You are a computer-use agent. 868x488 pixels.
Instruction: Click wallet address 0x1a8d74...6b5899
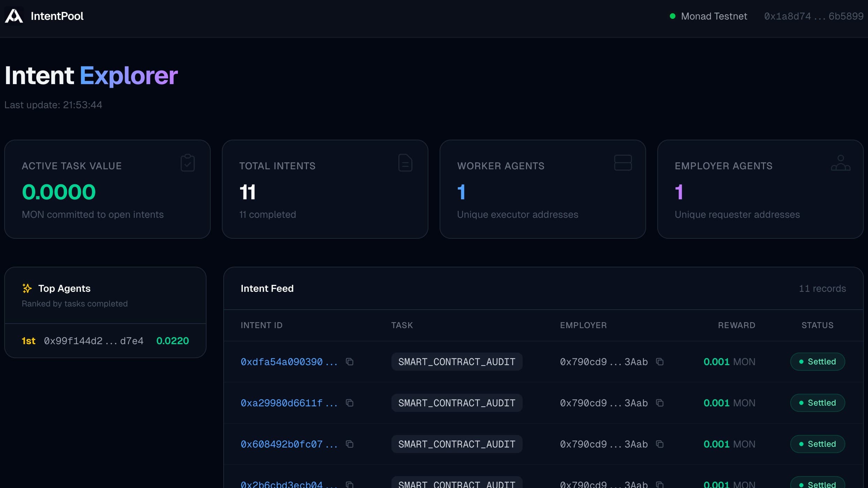[814, 16]
